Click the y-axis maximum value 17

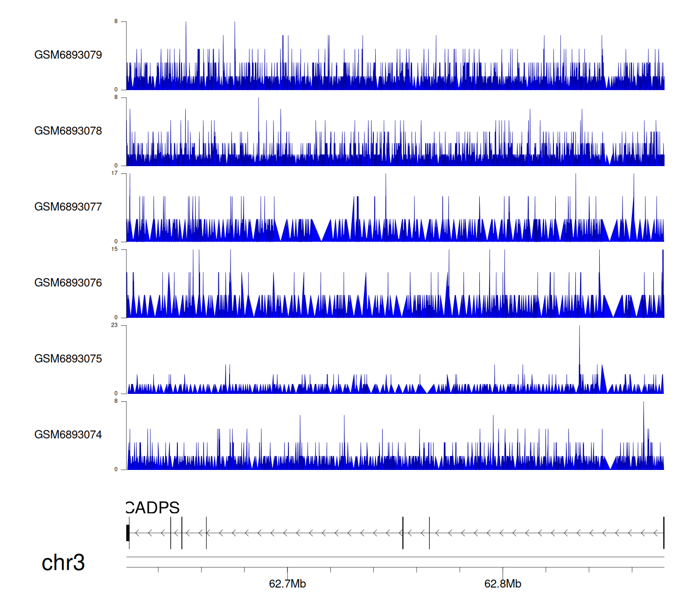pyautogui.click(x=114, y=174)
